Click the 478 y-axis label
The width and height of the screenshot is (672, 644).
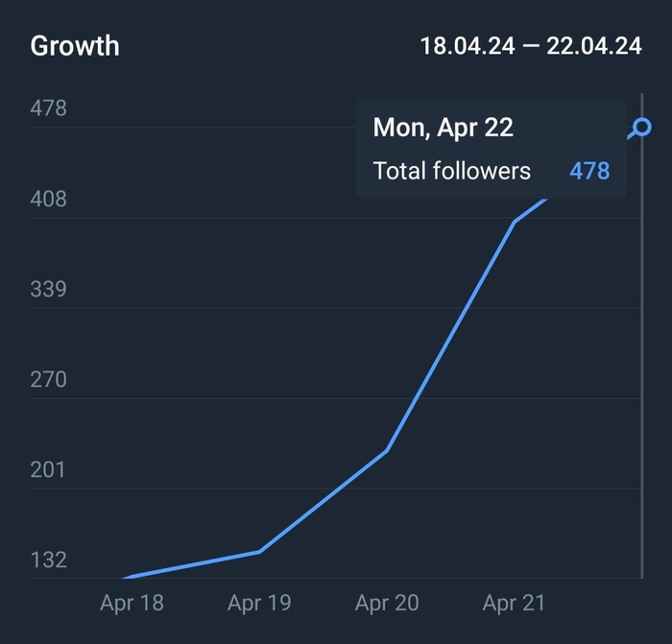49,108
